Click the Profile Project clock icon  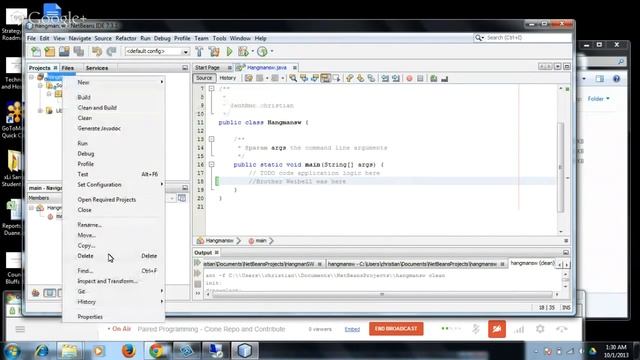click(x=262, y=51)
